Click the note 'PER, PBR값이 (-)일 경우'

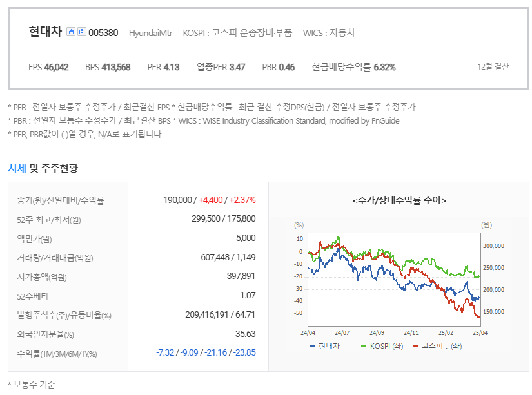[x=86, y=134]
